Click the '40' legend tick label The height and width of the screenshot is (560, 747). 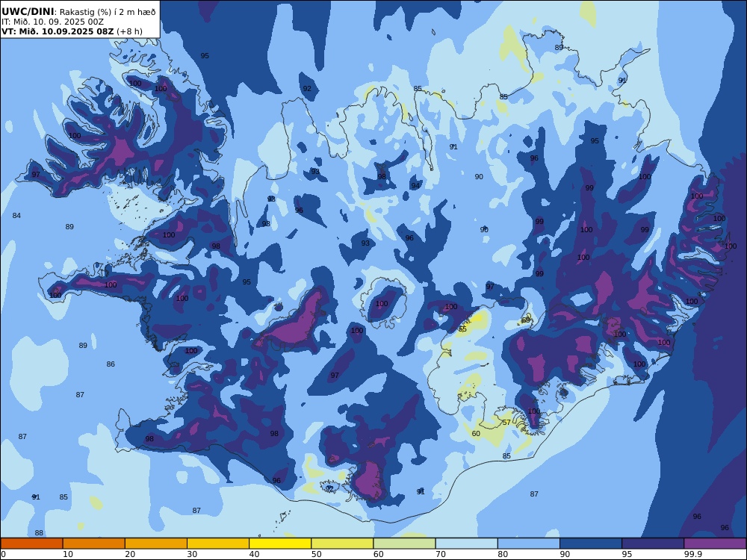255,554
